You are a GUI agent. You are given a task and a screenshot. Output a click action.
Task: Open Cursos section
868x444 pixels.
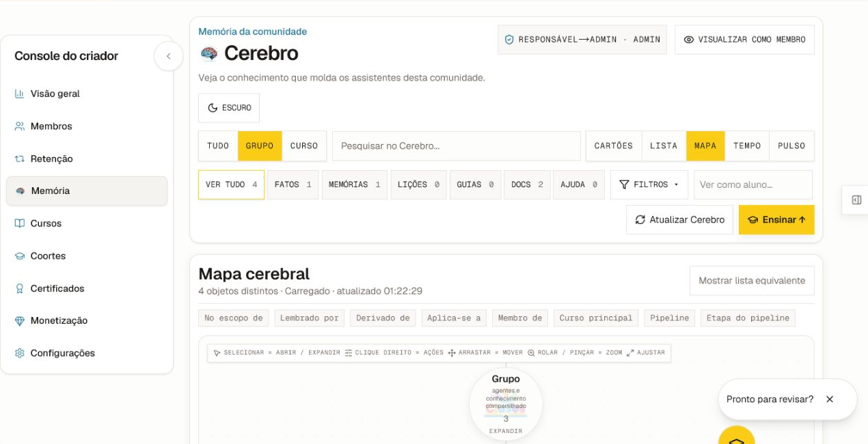coord(87,223)
